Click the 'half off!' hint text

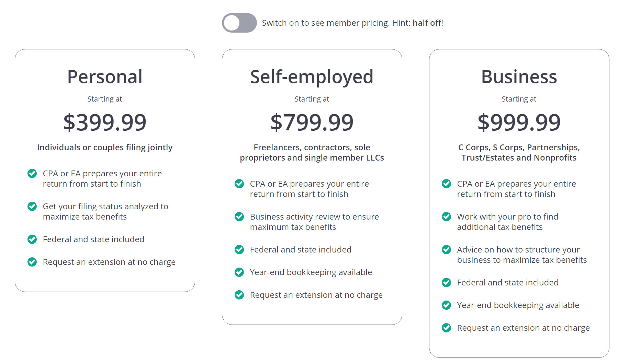428,23
